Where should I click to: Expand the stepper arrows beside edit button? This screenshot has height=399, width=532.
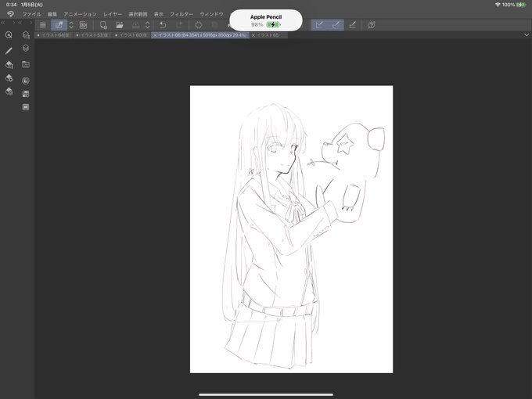pyautogui.click(x=71, y=25)
